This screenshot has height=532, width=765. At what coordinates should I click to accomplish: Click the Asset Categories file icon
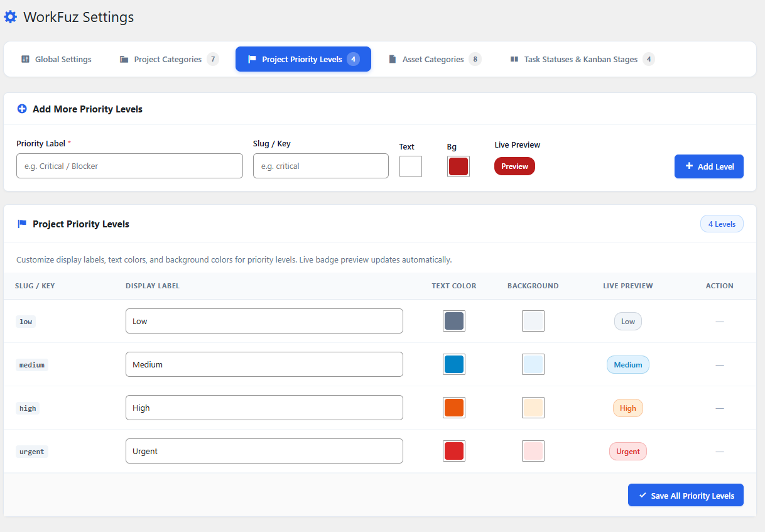(x=393, y=59)
